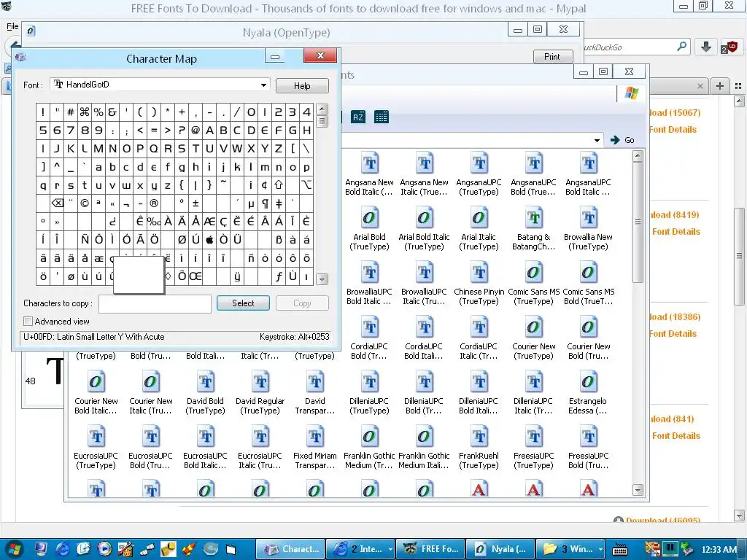Click the browser downloads arrow icon
Screen dimensions: 747x560
pyautogui.click(x=706, y=47)
